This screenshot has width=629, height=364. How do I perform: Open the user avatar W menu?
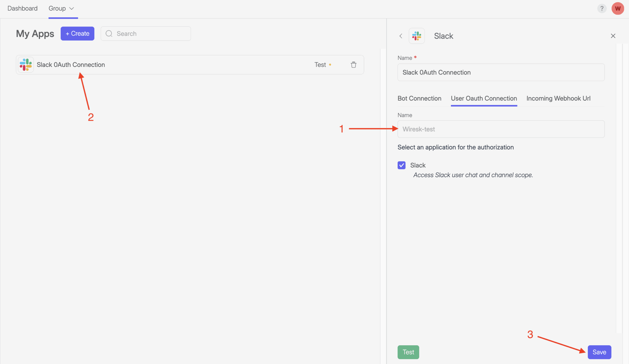[x=617, y=8]
